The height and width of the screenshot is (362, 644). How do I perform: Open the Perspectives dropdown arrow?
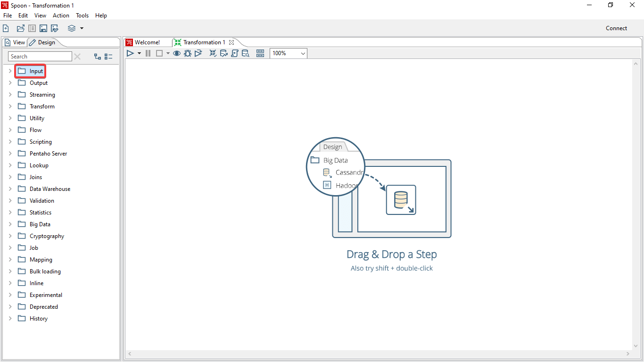click(x=82, y=28)
